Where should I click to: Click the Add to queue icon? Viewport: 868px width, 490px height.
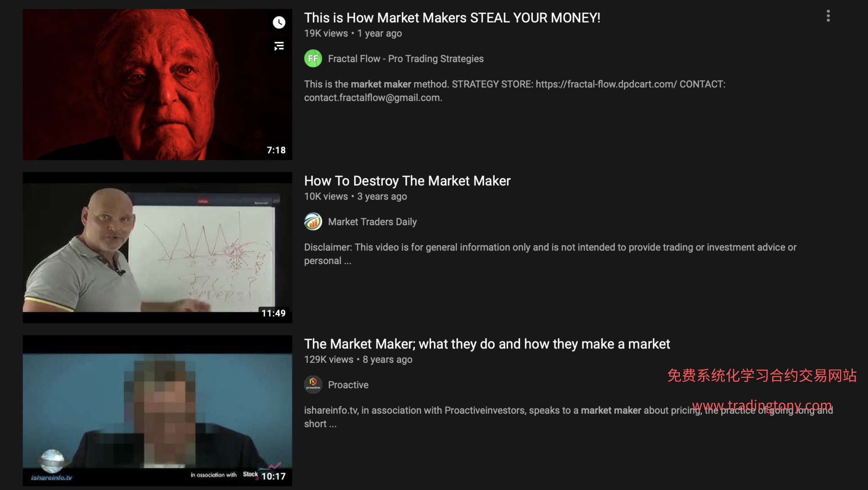pyautogui.click(x=279, y=46)
